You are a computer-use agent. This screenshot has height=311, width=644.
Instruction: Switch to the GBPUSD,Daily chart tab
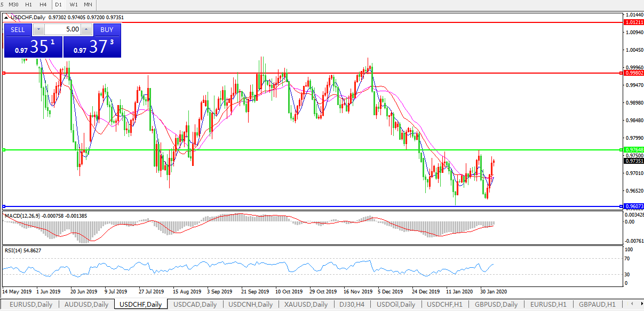[496, 305]
